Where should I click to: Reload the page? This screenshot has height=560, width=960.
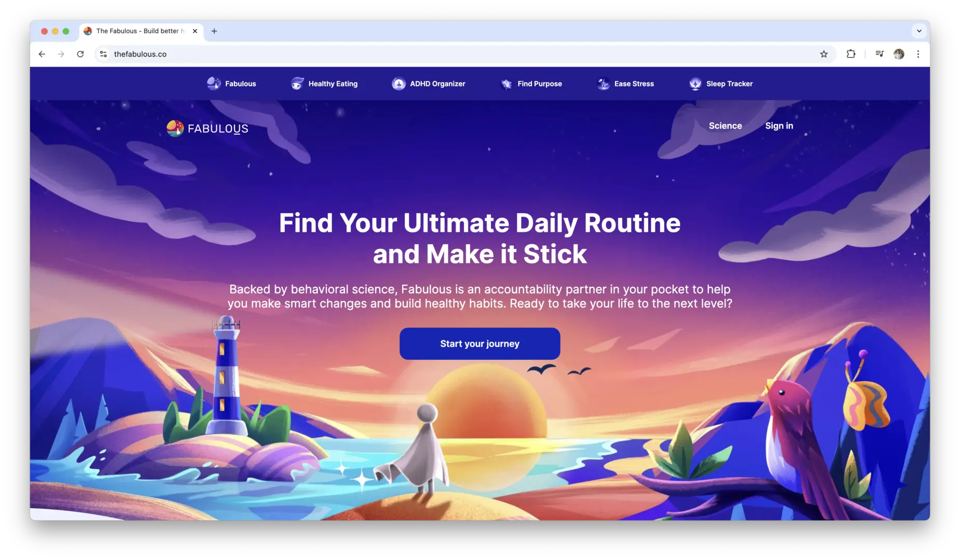point(80,54)
